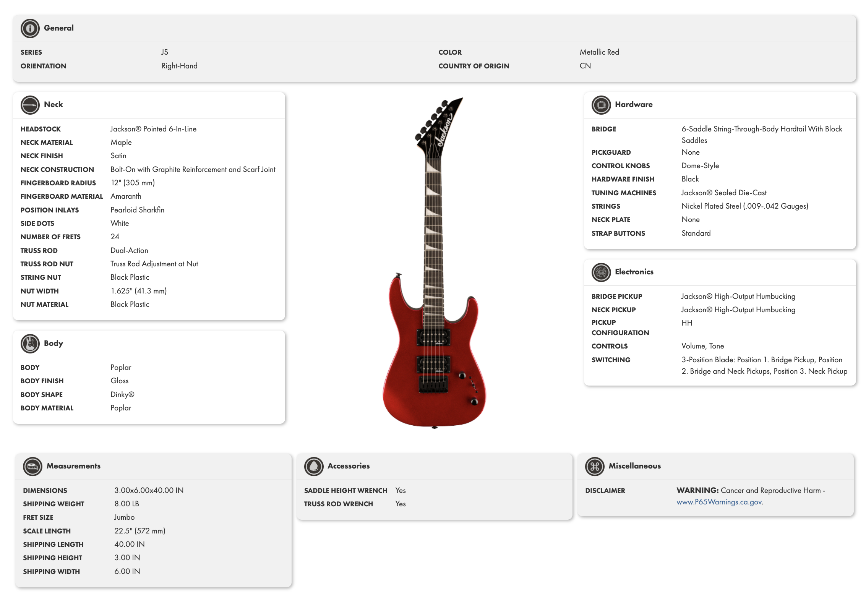Select the JS series value

[x=165, y=52]
